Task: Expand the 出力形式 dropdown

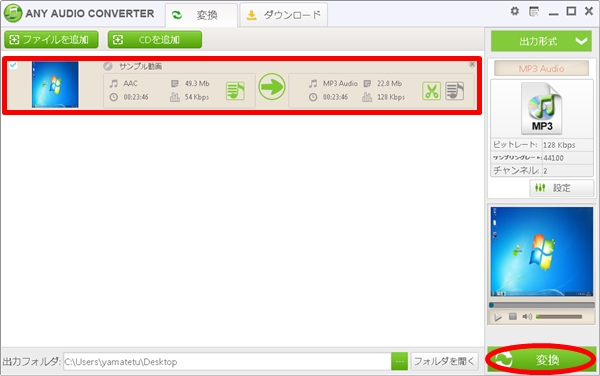Action: click(541, 41)
